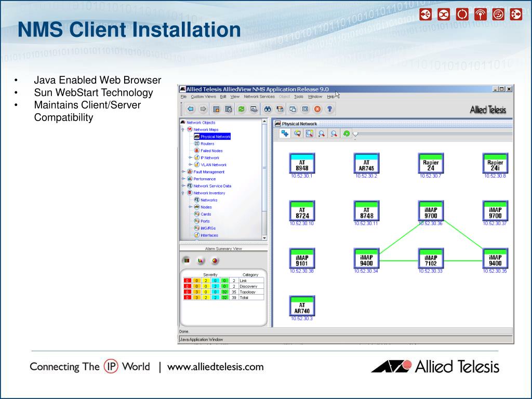532x399 pixels.
Task: Click the green refresh toolbar icon
Action: coord(241,109)
